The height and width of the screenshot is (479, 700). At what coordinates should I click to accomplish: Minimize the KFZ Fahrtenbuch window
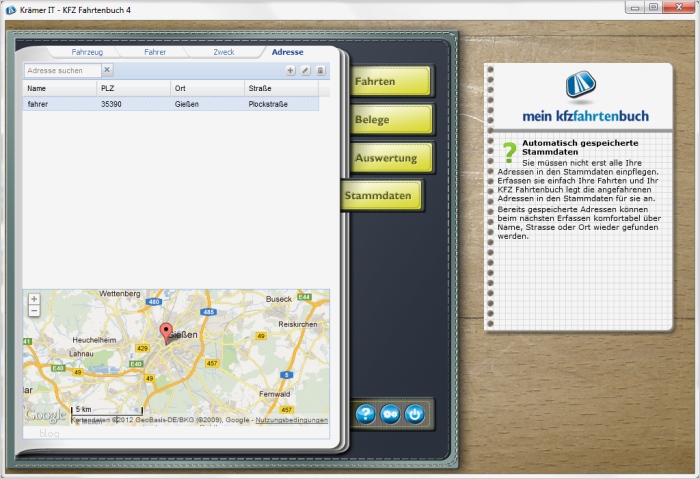tap(635, 8)
